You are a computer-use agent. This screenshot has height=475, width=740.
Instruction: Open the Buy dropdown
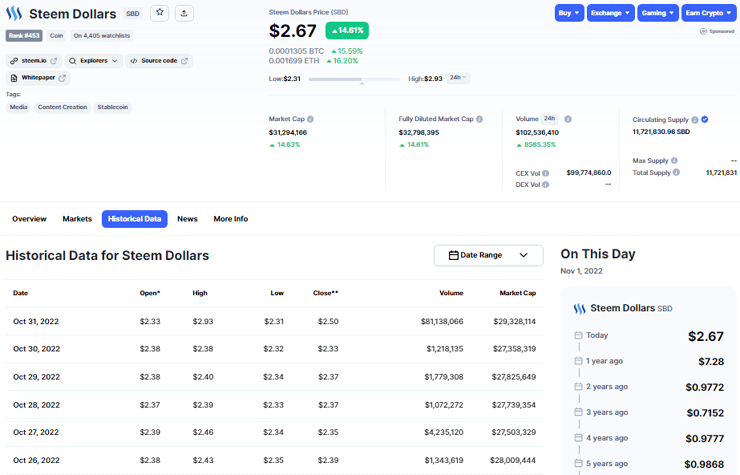point(569,13)
